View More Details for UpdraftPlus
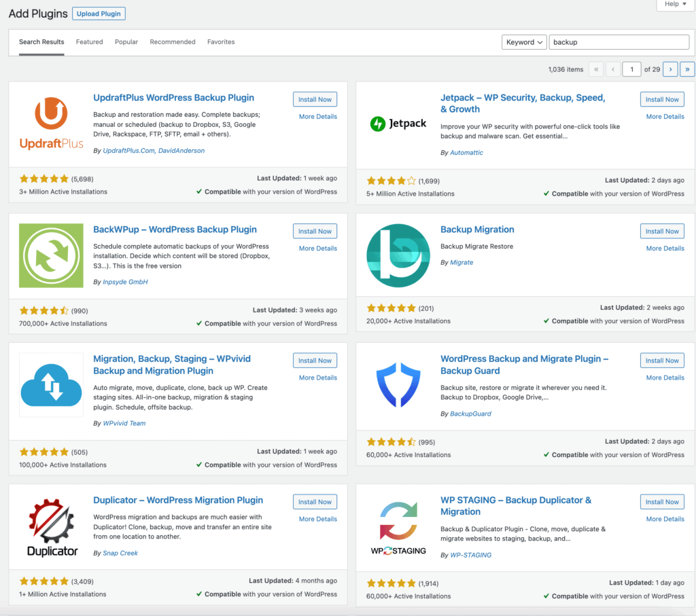The image size is (696, 616). 318,117
